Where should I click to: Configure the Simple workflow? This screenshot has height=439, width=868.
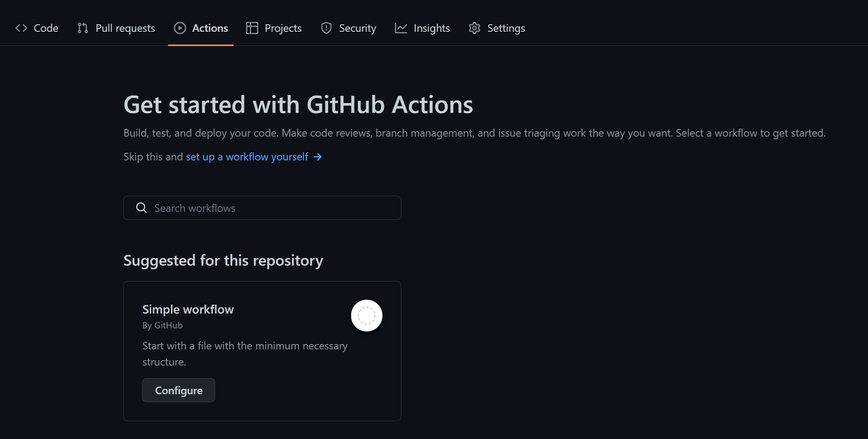pyautogui.click(x=179, y=390)
